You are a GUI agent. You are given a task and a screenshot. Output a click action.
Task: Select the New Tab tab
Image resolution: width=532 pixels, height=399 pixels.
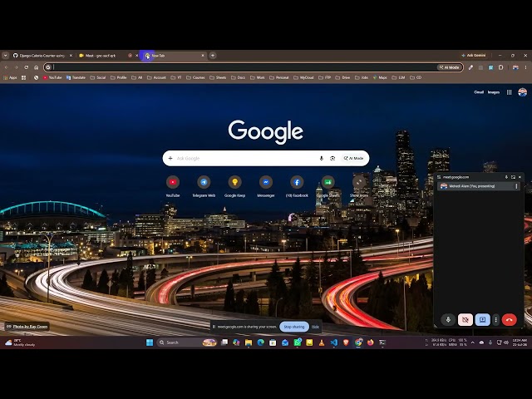coord(174,56)
